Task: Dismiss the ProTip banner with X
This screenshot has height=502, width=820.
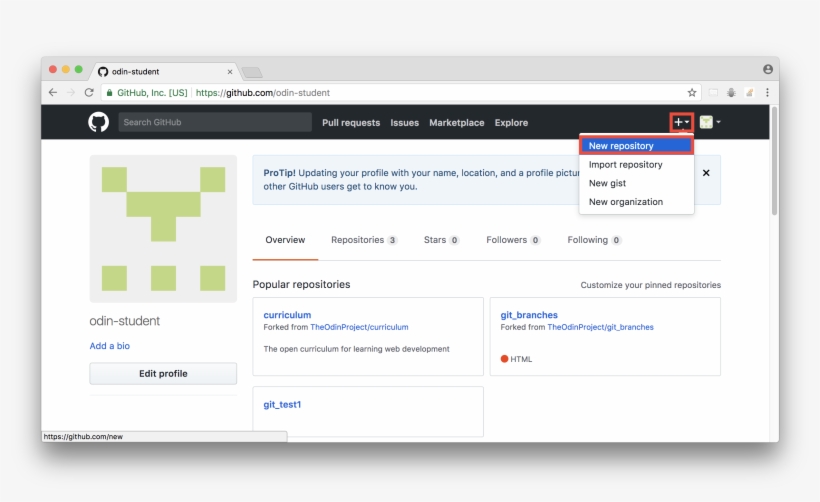Action: [x=706, y=173]
